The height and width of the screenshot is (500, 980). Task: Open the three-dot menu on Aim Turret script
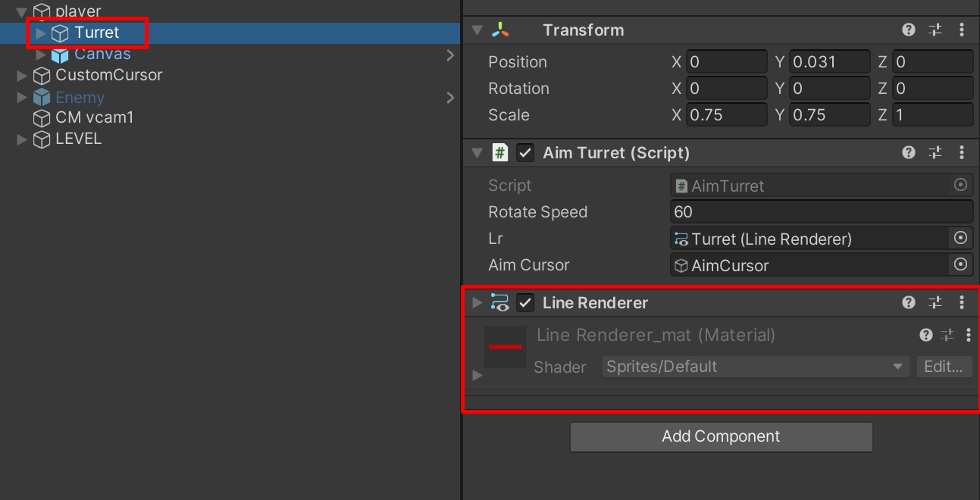[x=961, y=152]
